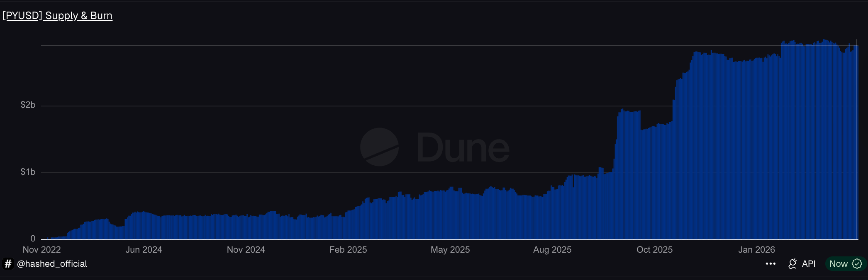Click the Nov 2022 x-axis label
Viewport: 868px width, 280px height.
[x=41, y=250]
